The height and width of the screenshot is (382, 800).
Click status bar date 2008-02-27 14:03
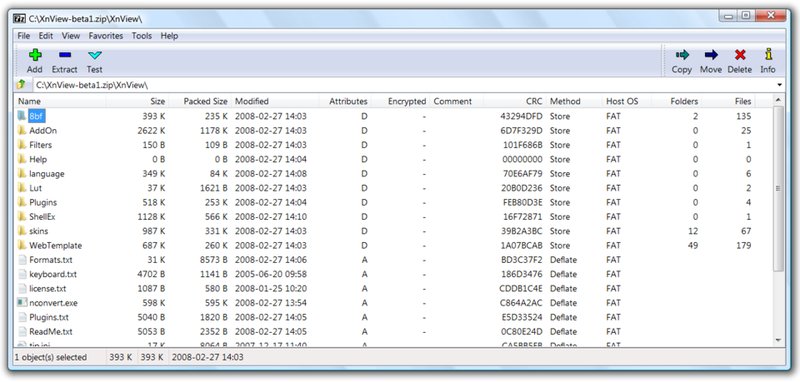click(208, 357)
